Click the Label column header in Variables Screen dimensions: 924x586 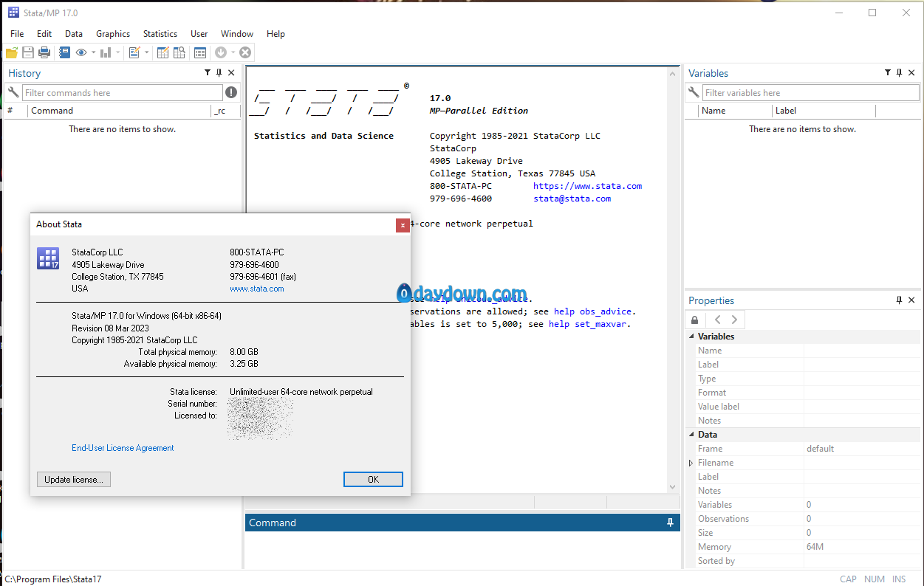pyautogui.click(x=824, y=111)
